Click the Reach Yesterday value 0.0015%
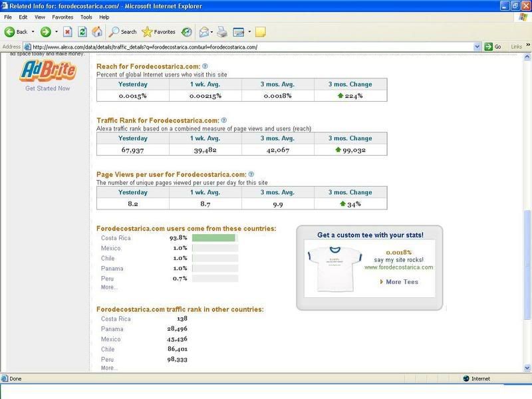Viewport: 532px width, 399px height. (x=132, y=96)
